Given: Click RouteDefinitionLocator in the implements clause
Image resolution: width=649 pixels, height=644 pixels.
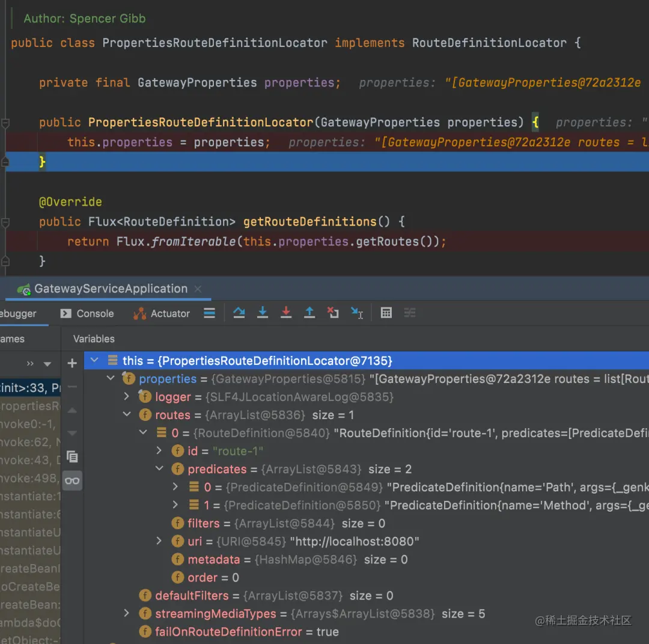Looking at the screenshot, I should [x=489, y=43].
